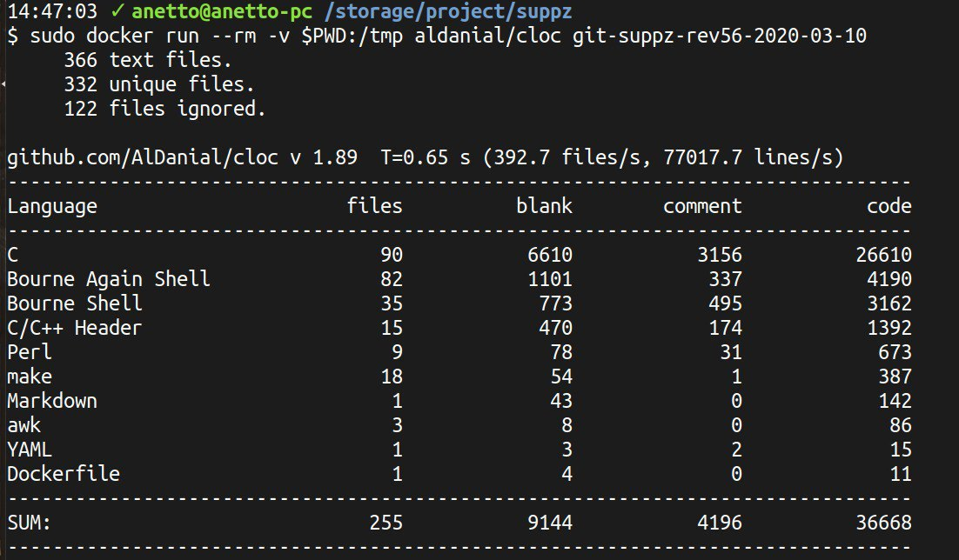This screenshot has width=959, height=560.
Task: Select the C/C++ Header row label
Action: [x=74, y=328]
